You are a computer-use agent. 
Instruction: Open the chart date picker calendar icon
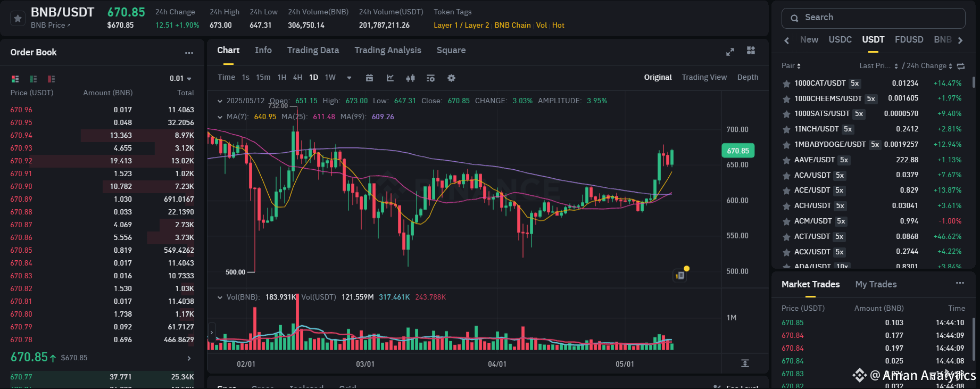coord(369,78)
